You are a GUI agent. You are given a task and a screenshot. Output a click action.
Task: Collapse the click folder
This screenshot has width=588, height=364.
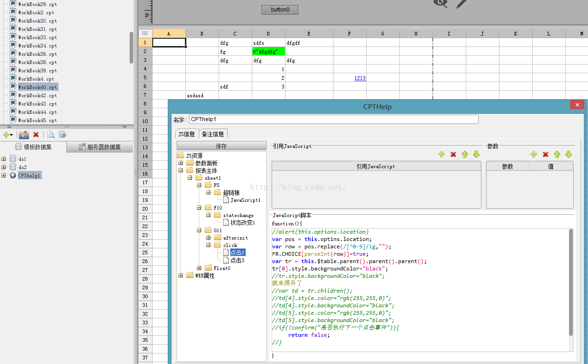tap(208, 245)
